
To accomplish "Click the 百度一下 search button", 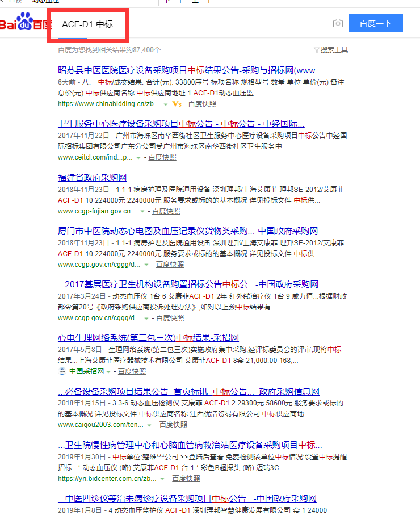I will click(376, 23).
